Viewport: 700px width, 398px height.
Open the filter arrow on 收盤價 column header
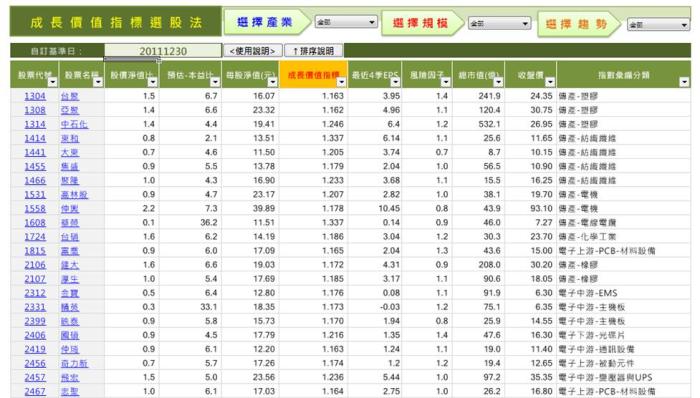(550, 82)
